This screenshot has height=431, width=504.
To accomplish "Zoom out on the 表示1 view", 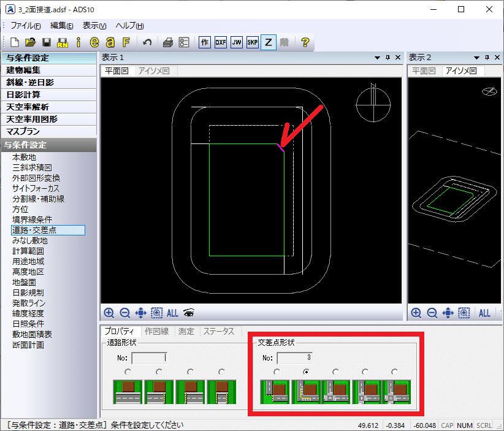I will pyautogui.click(x=124, y=313).
